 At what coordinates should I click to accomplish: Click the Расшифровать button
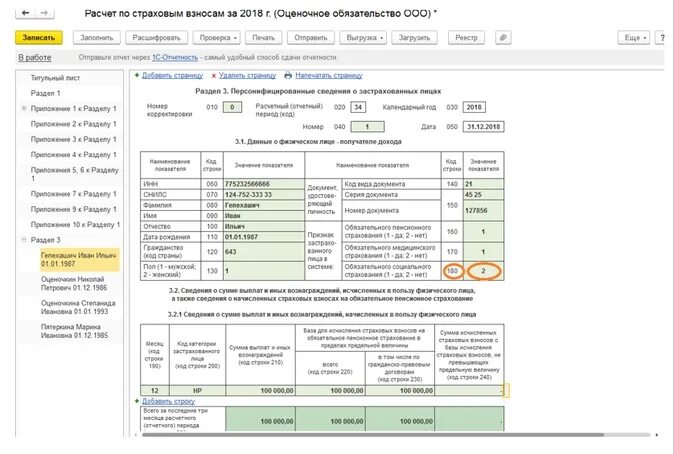click(x=156, y=37)
